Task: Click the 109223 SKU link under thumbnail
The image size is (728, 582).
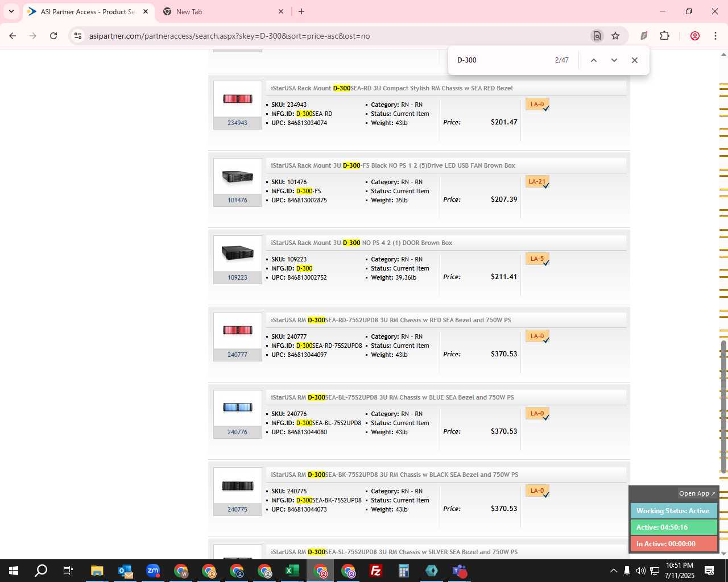Action: coord(238,277)
